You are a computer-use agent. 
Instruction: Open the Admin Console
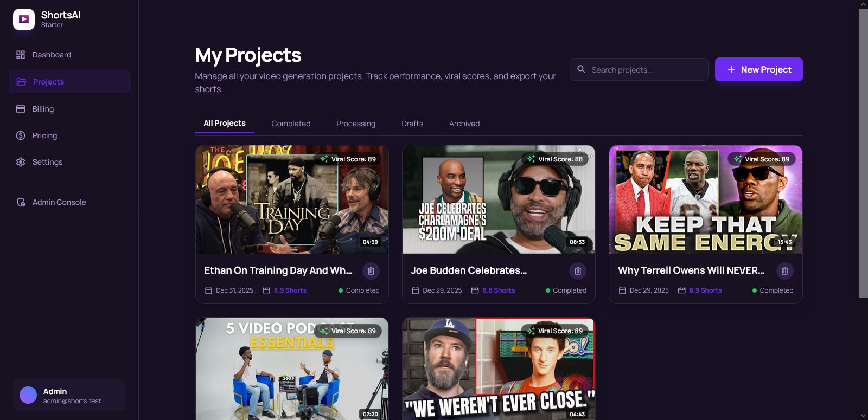(x=69, y=202)
